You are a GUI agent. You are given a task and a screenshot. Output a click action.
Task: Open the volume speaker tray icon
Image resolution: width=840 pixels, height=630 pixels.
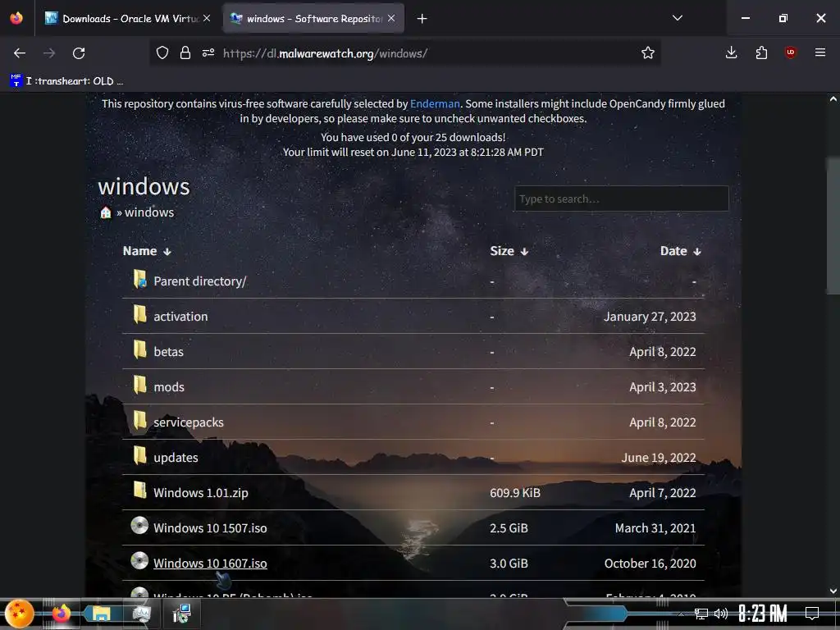721,614
